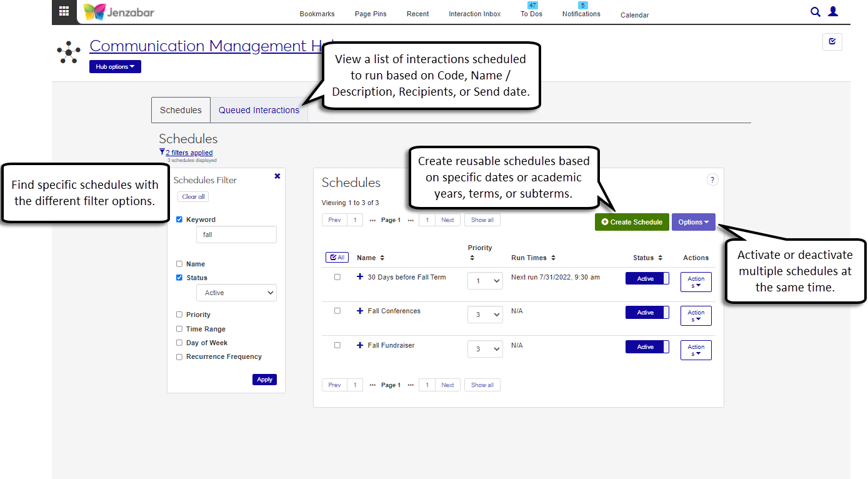Viewport: 868px width, 479px height.
Task: Close the Schedules Filter panel
Action: 277,176
